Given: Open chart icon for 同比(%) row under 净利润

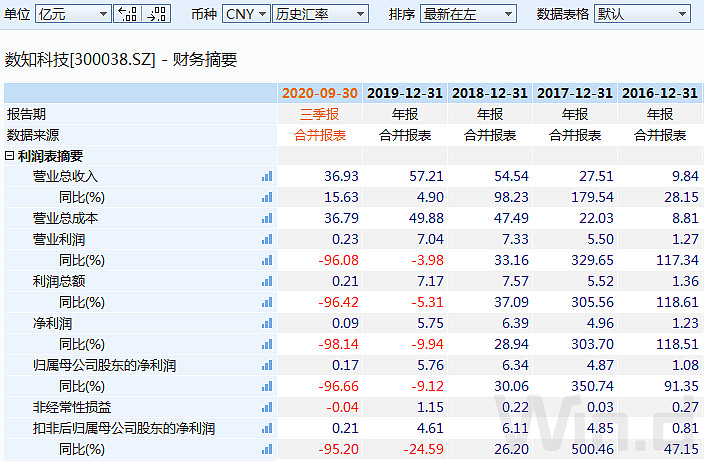Looking at the screenshot, I should 267,344.
